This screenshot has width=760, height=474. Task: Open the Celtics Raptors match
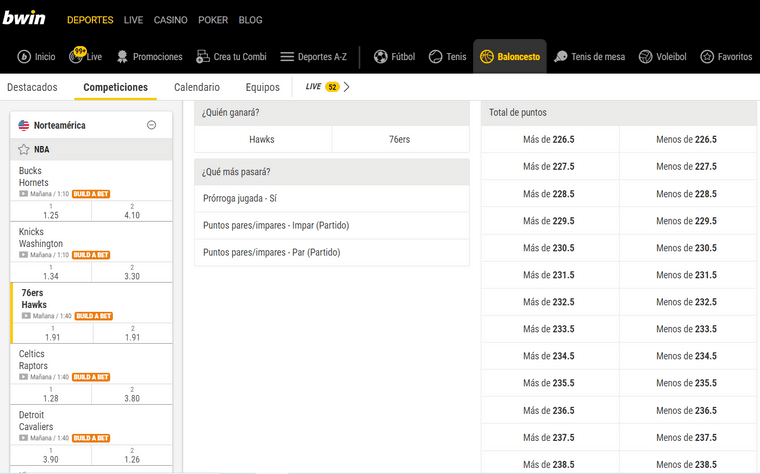tap(91, 364)
